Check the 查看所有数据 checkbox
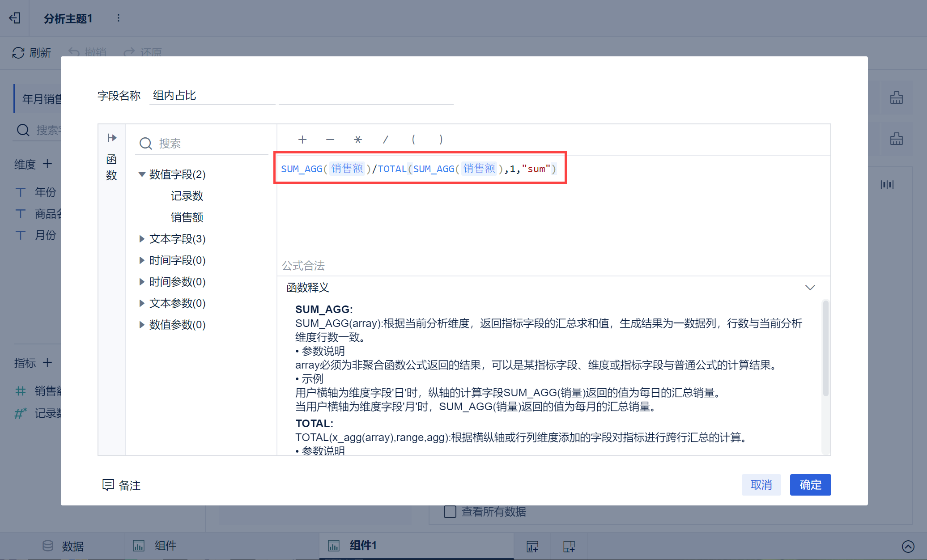The image size is (927, 560). pyautogui.click(x=450, y=511)
